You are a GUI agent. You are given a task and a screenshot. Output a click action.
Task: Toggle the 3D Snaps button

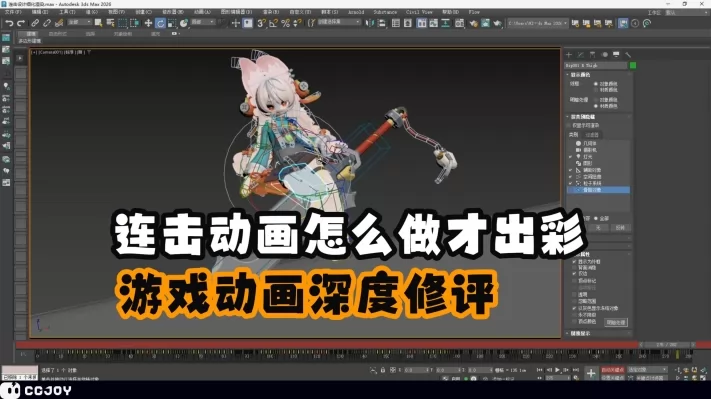261,23
